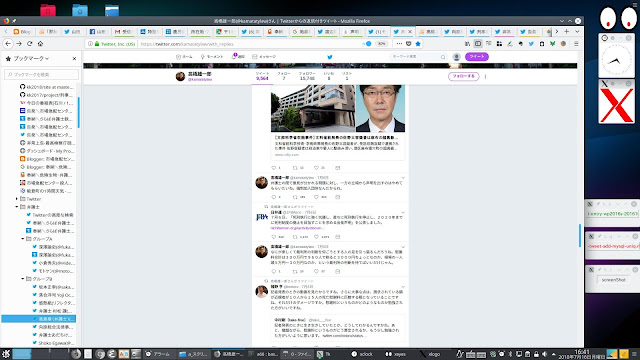Open the KDE application launcher on taskbar
Screen dimensions: 640x360
click(6, 354)
